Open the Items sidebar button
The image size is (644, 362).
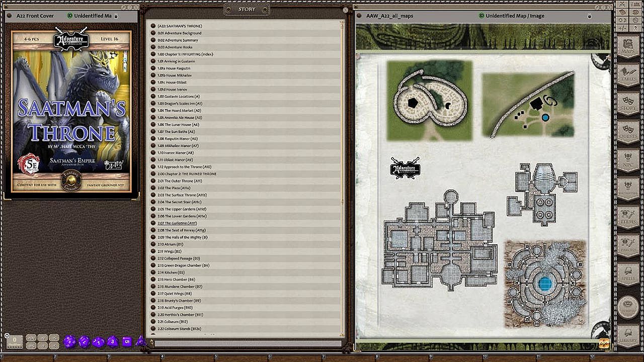point(628,218)
